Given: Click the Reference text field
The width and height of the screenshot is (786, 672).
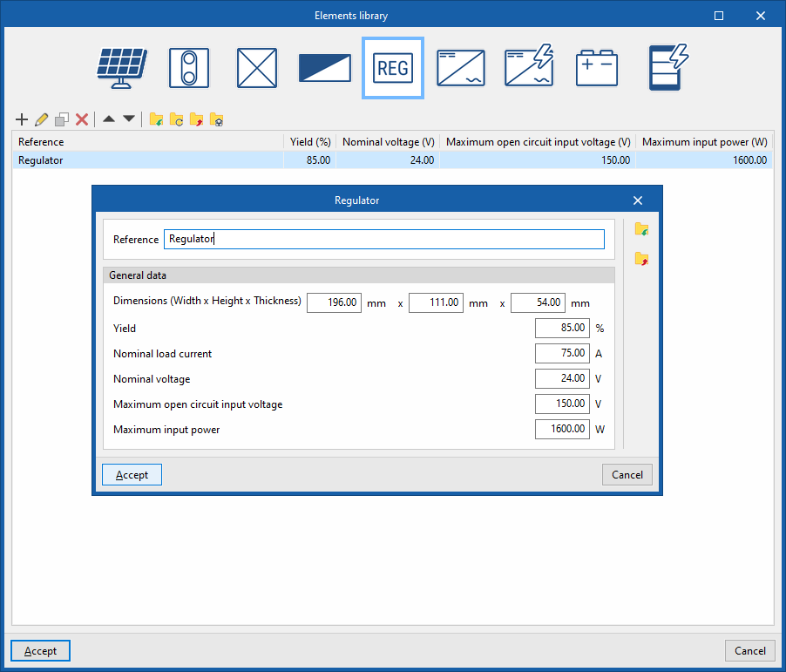Looking at the screenshot, I should tap(384, 239).
